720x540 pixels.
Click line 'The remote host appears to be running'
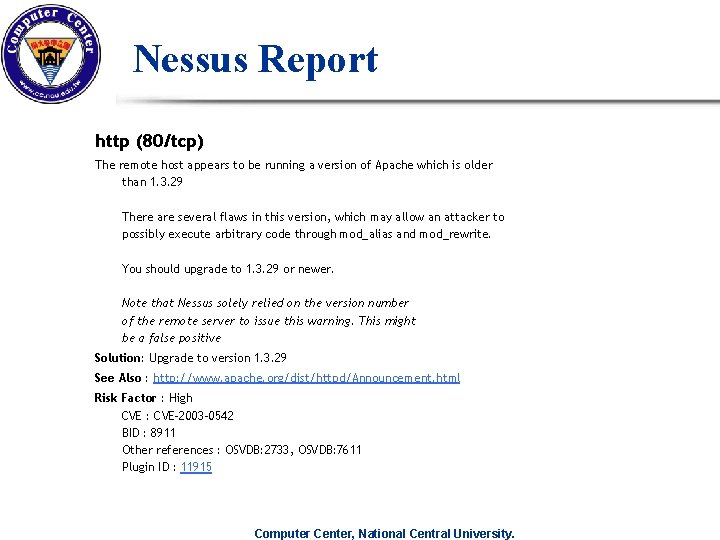click(x=294, y=165)
